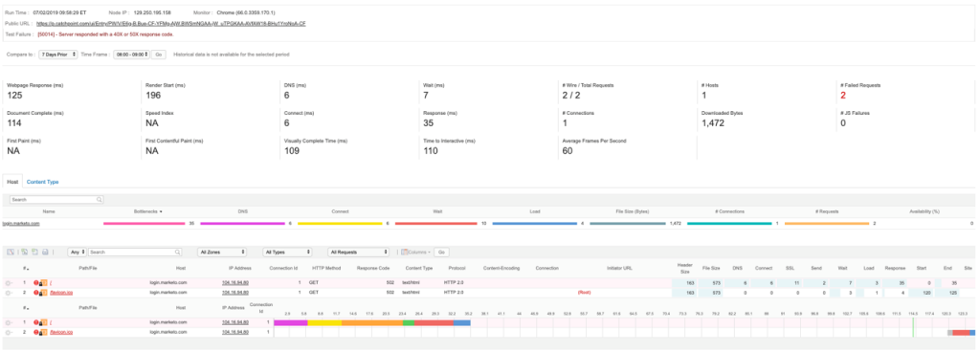
Task: Click the print icon in the requests toolbar
Action: click(x=45, y=253)
